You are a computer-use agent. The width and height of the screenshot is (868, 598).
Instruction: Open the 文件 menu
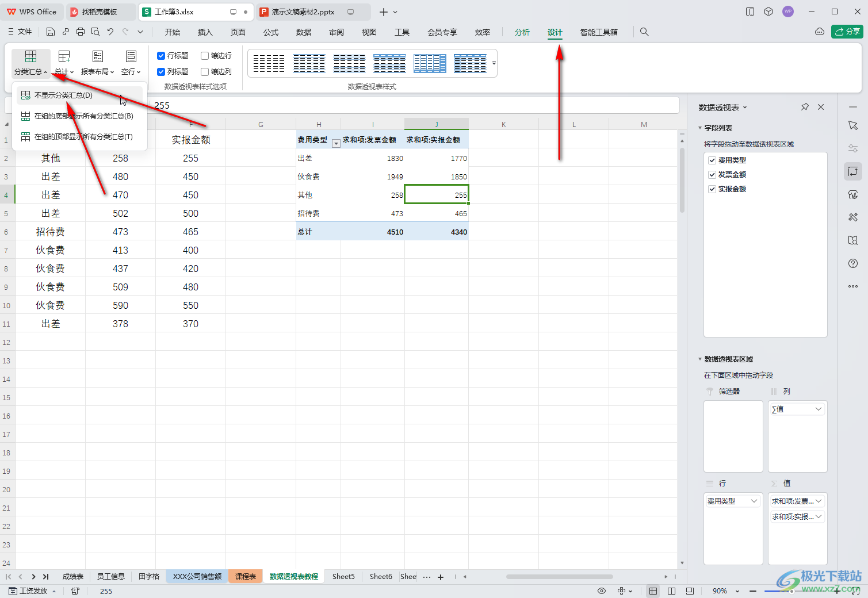pyautogui.click(x=20, y=32)
